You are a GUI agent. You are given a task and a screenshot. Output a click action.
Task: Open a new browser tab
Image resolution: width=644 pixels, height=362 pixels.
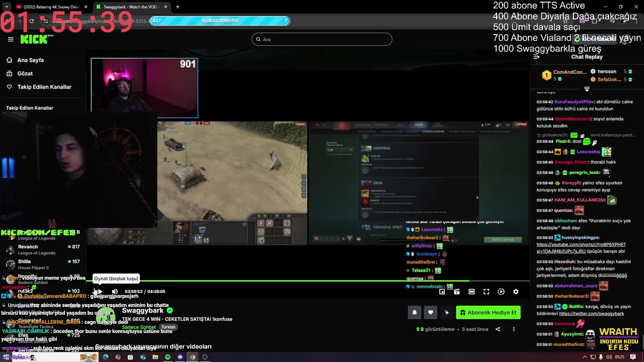pyautogui.click(x=178, y=7)
